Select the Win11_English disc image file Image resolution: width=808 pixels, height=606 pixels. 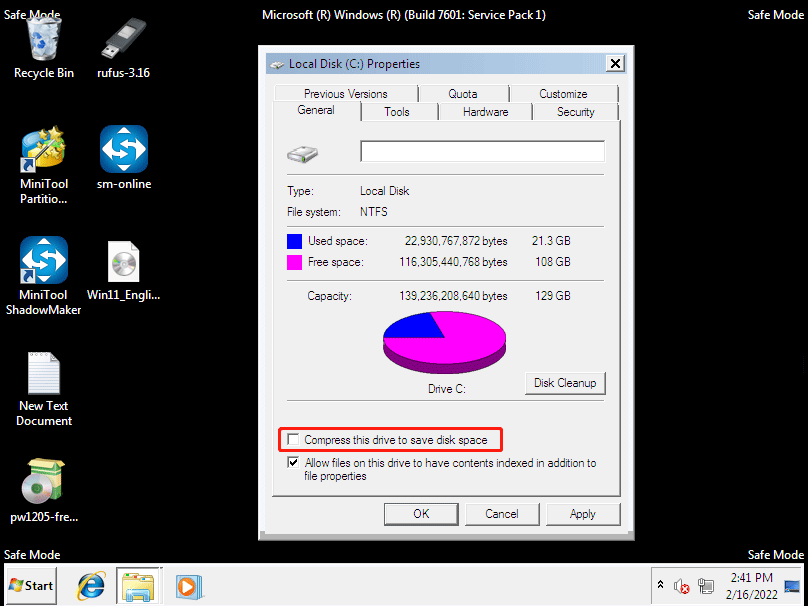123,262
